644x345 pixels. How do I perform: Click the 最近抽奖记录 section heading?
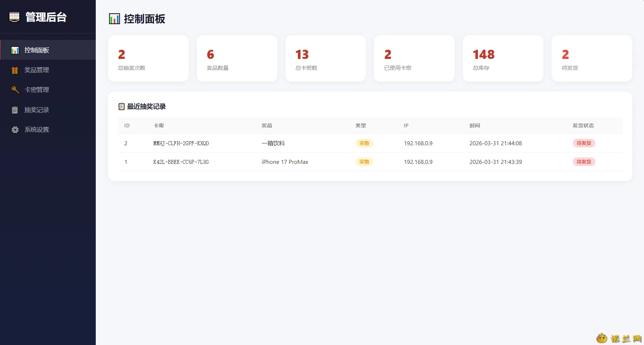[146, 106]
